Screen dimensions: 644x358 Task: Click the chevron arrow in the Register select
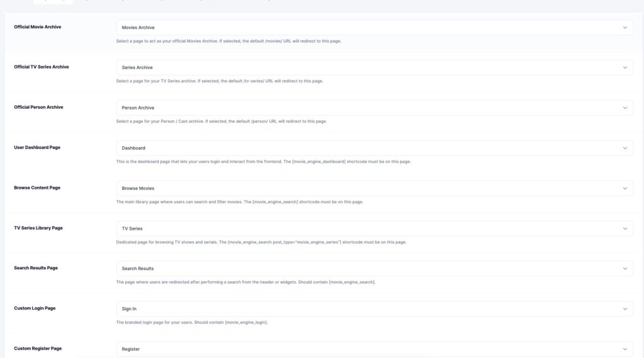tap(625, 349)
